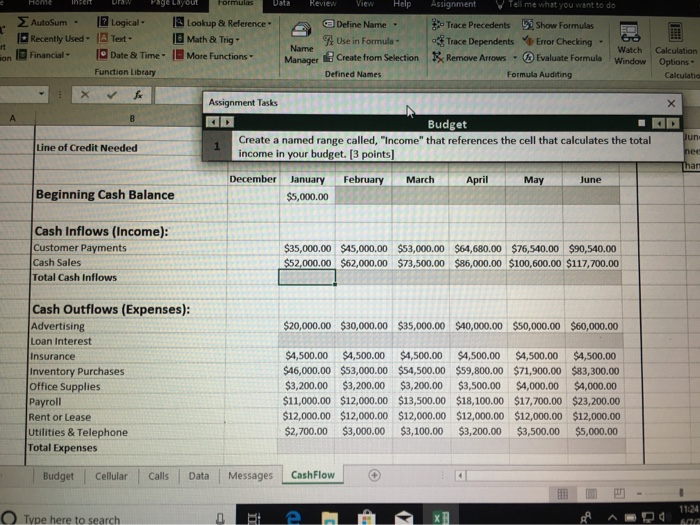This screenshot has width=700, height=525.
Task: Open the Name Manager
Action: tap(302, 44)
